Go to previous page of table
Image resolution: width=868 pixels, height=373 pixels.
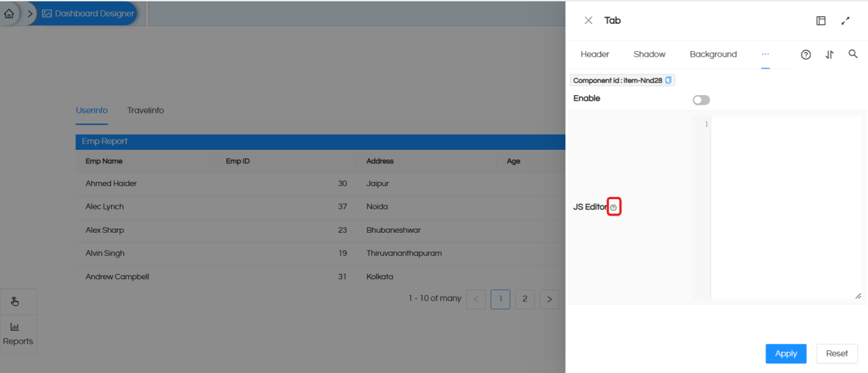476,299
